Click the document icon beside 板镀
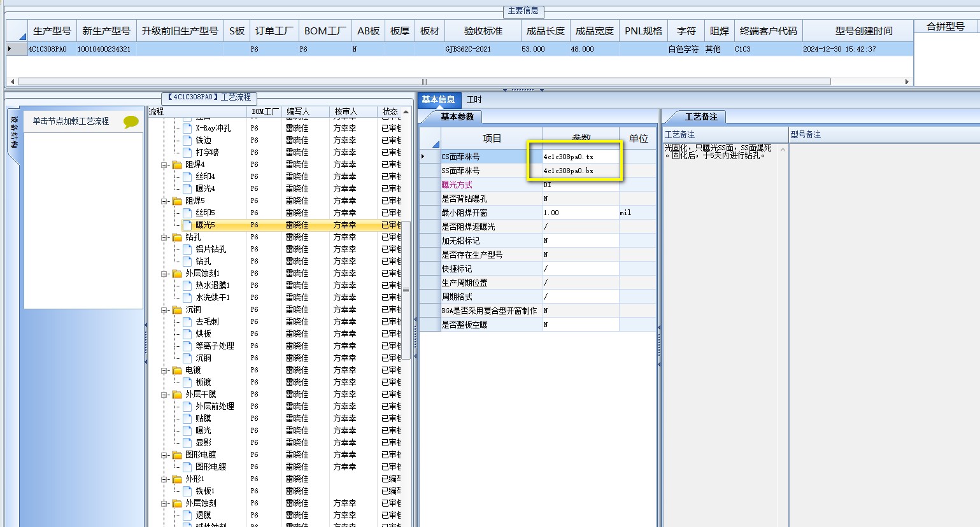The image size is (980, 527). coord(187,383)
